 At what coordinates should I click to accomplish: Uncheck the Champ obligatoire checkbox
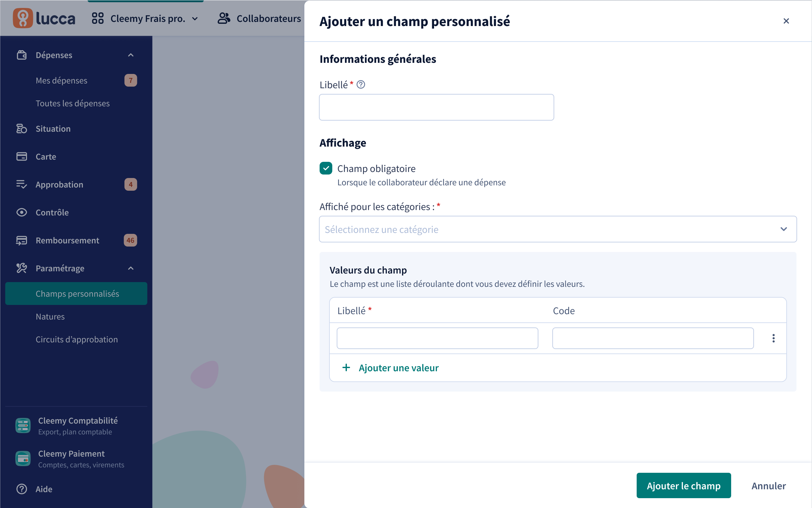click(326, 168)
